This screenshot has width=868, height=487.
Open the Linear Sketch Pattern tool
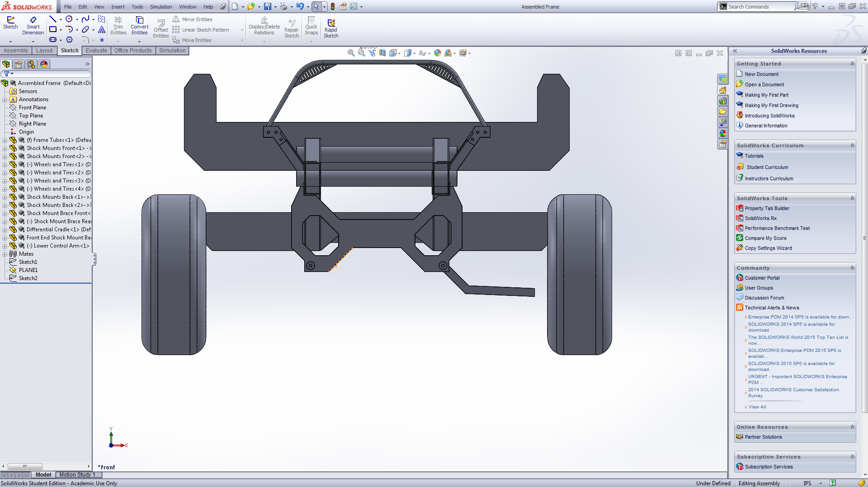(x=201, y=30)
